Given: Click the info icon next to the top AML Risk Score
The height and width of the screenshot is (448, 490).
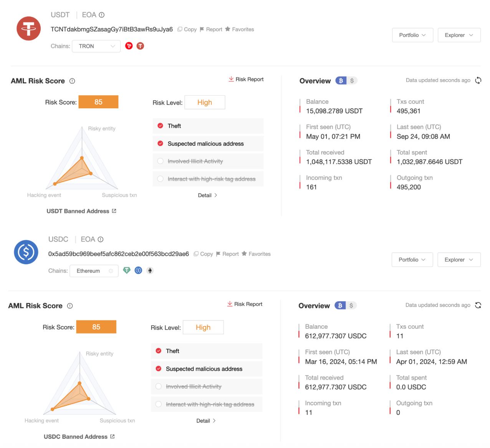Looking at the screenshot, I should click(72, 81).
